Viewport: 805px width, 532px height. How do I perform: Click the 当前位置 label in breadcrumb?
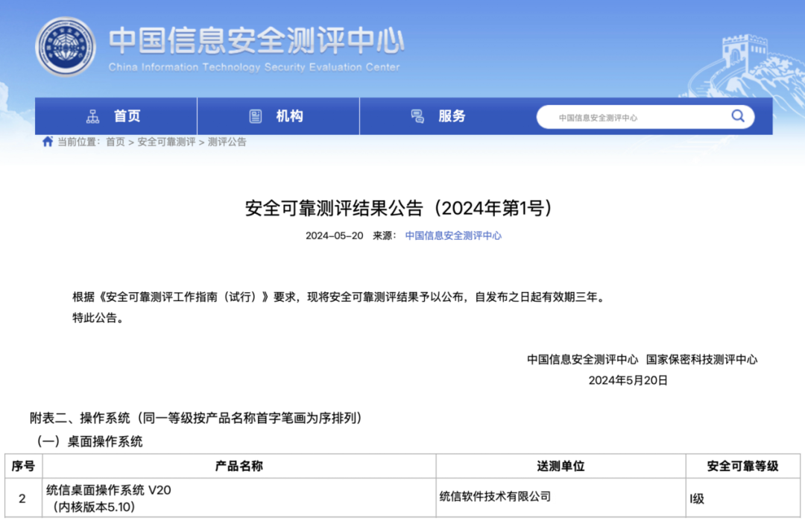[x=78, y=142]
